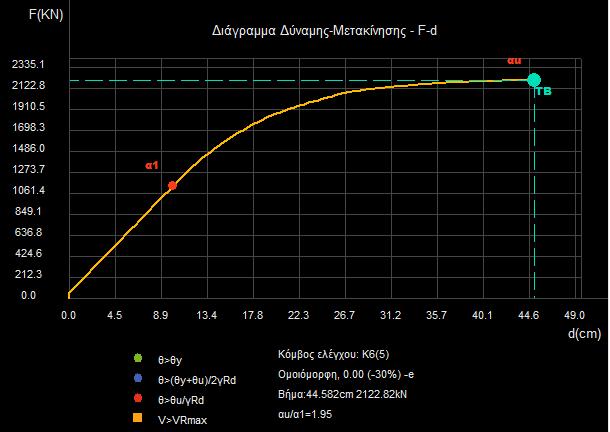
Task: Click the y-axis value 1698.3
Action: point(28,127)
